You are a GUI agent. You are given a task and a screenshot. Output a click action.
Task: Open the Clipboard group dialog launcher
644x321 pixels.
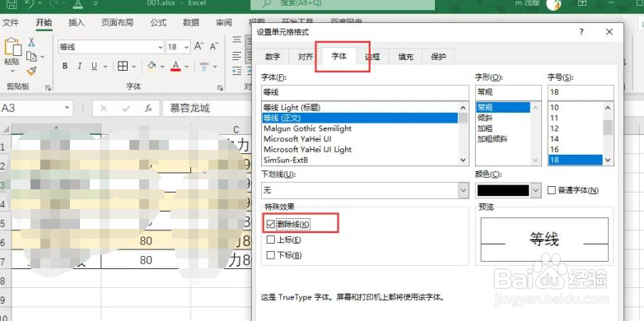coord(48,87)
